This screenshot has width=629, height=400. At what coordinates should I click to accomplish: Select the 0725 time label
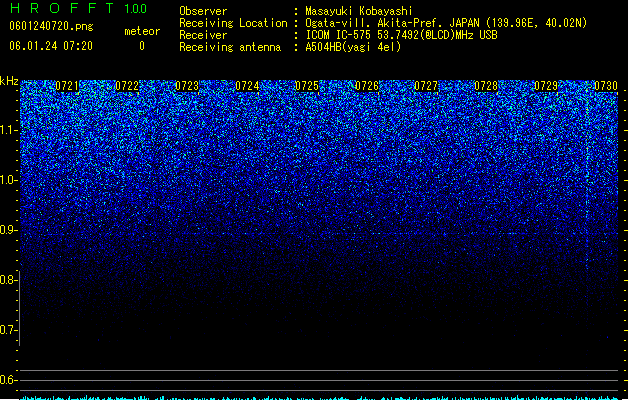pyautogui.click(x=307, y=86)
